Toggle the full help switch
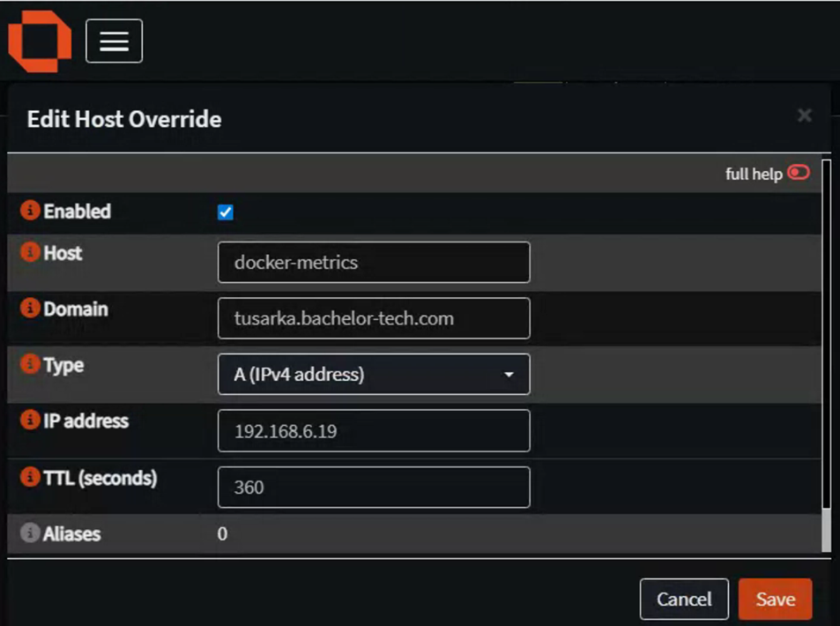840x626 pixels. click(799, 173)
